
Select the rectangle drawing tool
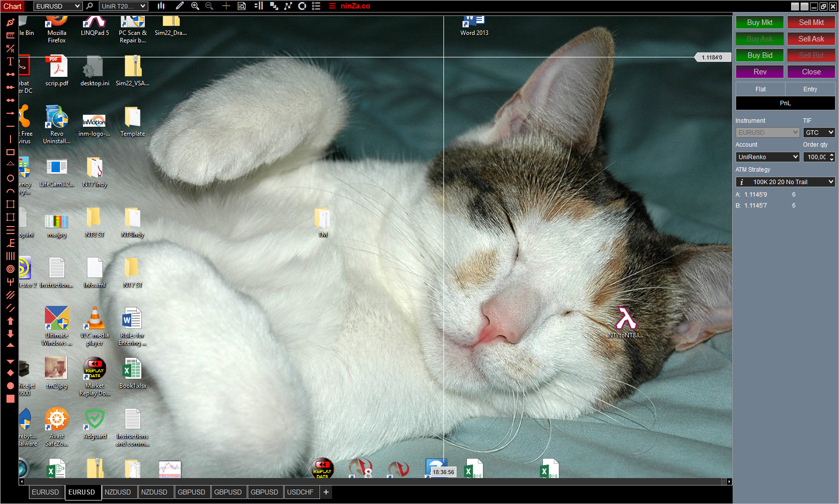[x=10, y=152]
